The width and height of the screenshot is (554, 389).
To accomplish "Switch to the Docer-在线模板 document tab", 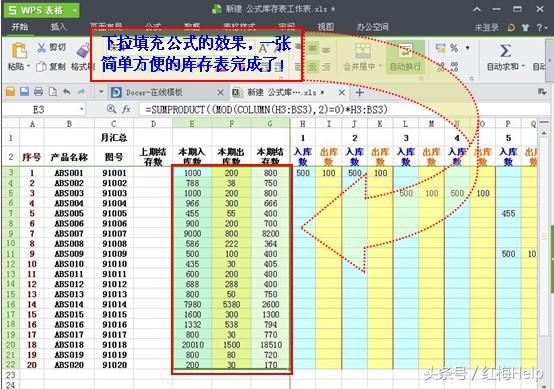I will point(154,93).
